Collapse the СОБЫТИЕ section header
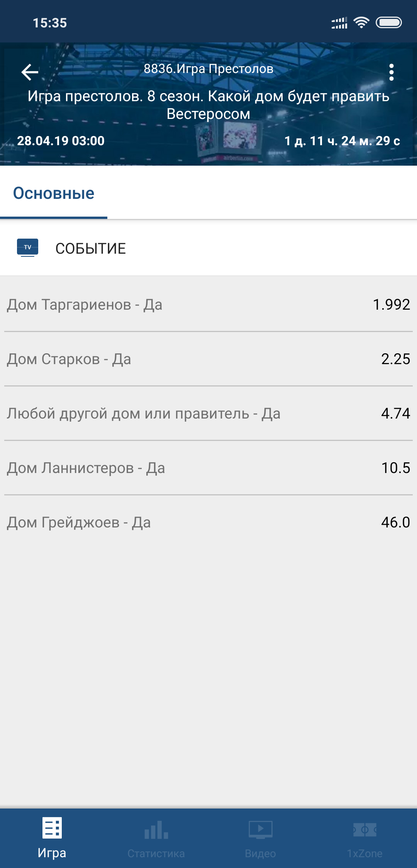 point(208,248)
